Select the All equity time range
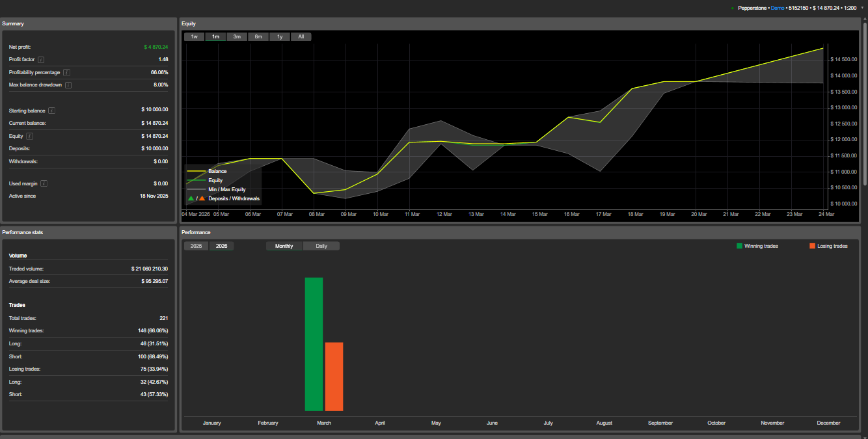The image size is (868, 439). pos(301,37)
